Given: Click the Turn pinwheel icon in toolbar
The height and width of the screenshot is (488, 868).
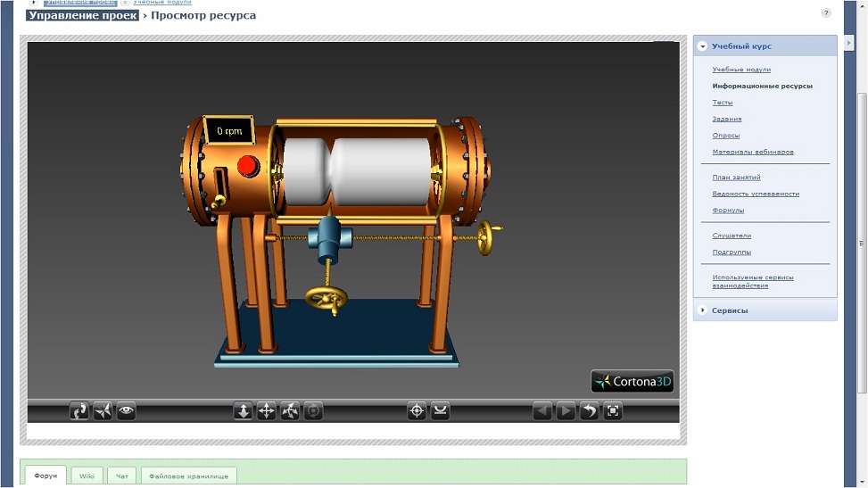Looking at the screenshot, I should point(289,411).
